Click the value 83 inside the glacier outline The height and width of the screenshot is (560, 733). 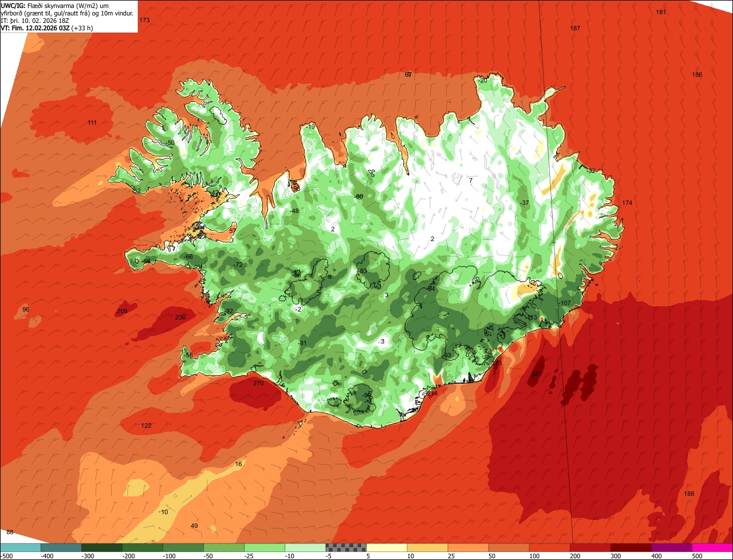click(x=363, y=271)
